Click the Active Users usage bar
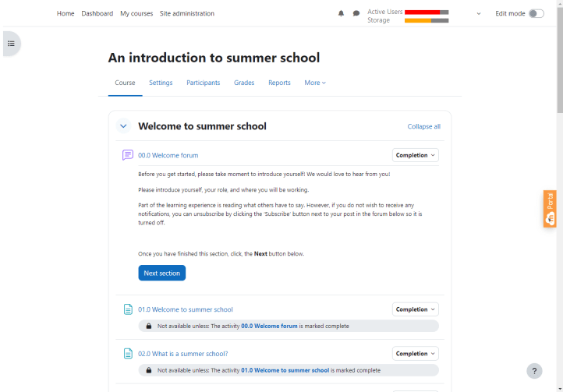The image size is (563, 392). pyautogui.click(x=427, y=12)
